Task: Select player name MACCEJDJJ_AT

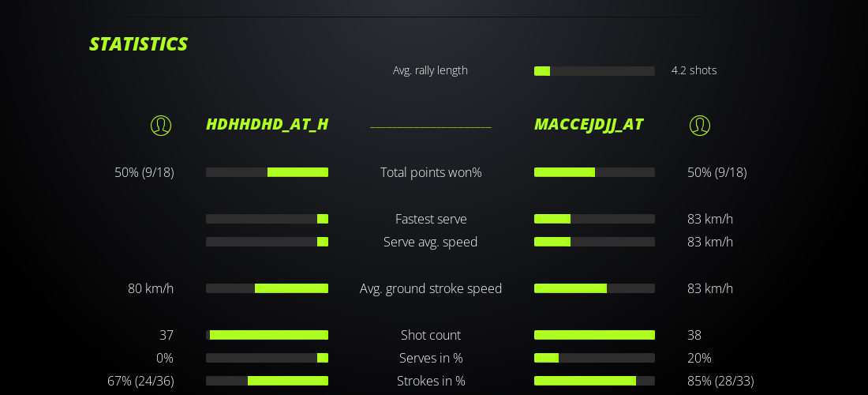Action: click(x=589, y=125)
